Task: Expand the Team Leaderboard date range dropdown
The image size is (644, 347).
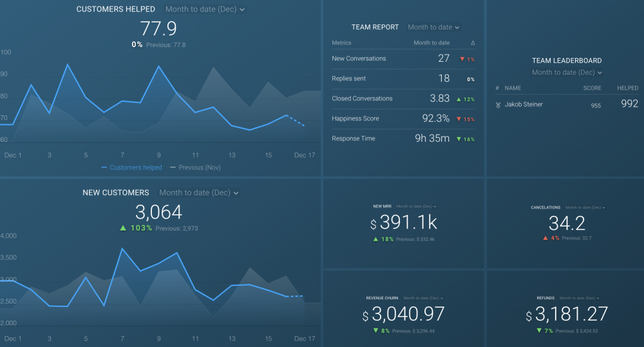Action: 567,73
